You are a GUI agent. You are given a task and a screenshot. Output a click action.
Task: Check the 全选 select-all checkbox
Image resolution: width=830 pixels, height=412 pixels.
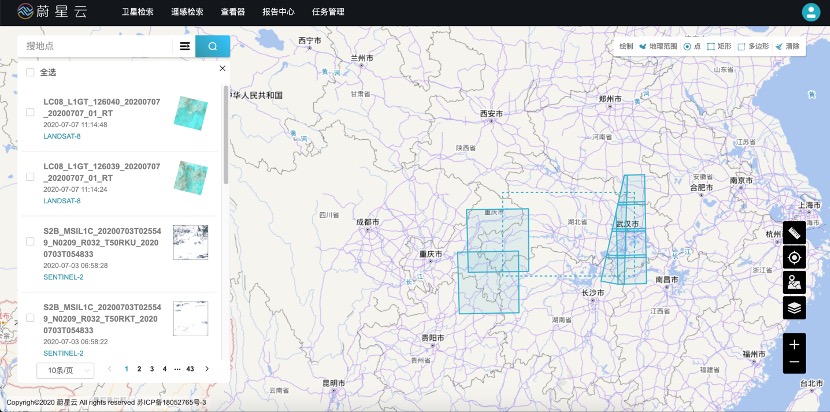pos(30,72)
